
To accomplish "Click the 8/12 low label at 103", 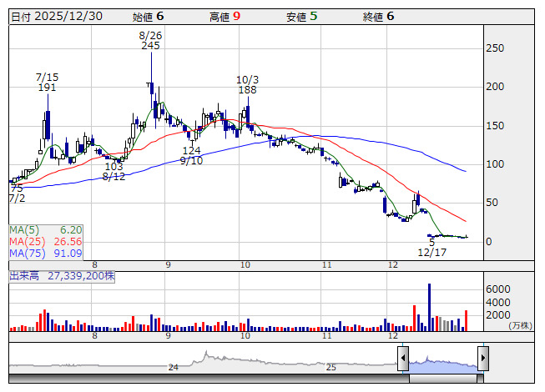I will pyautogui.click(x=114, y=172).
